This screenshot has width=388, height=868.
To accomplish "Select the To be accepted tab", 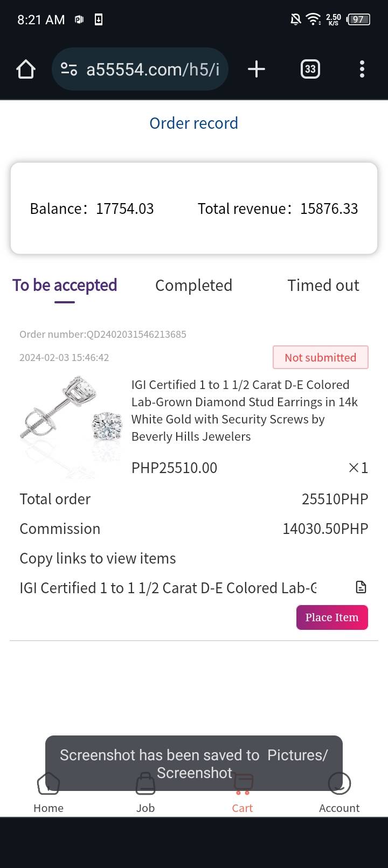I will [65, 286].
